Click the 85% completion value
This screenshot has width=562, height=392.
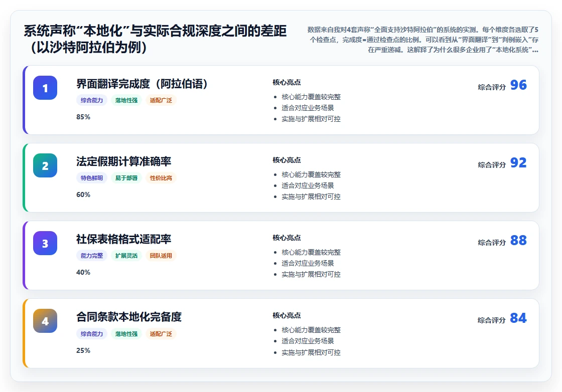pos(83,117)
